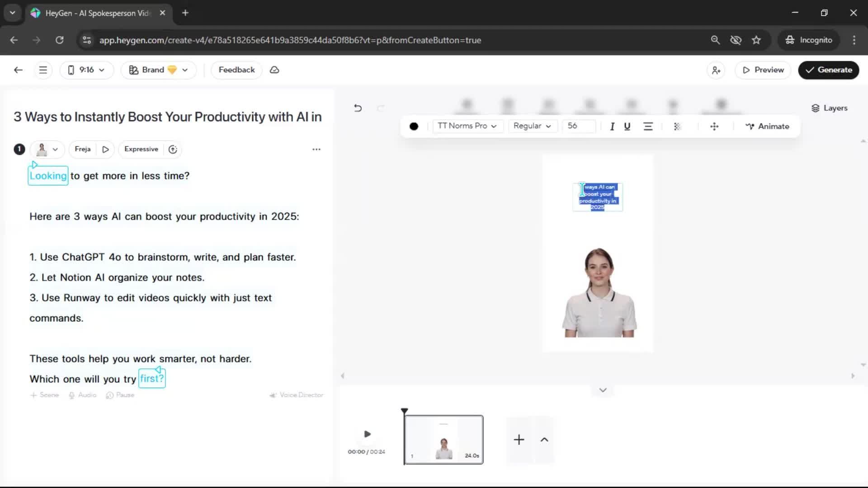Screen dimensions: 868x488
Task: Click the transparency checkerboard icon
Action: (677, 127)
